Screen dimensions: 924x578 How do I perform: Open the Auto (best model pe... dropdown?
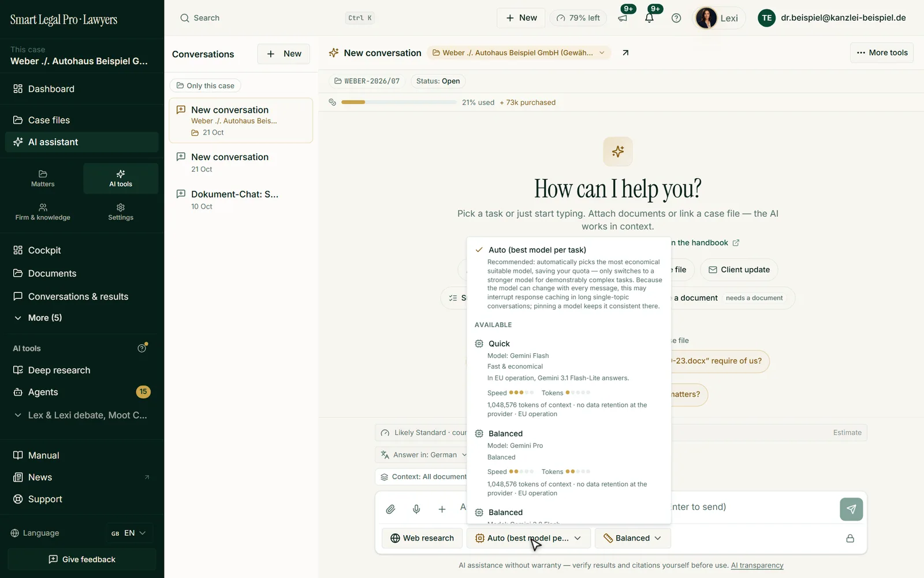[528, 538]
